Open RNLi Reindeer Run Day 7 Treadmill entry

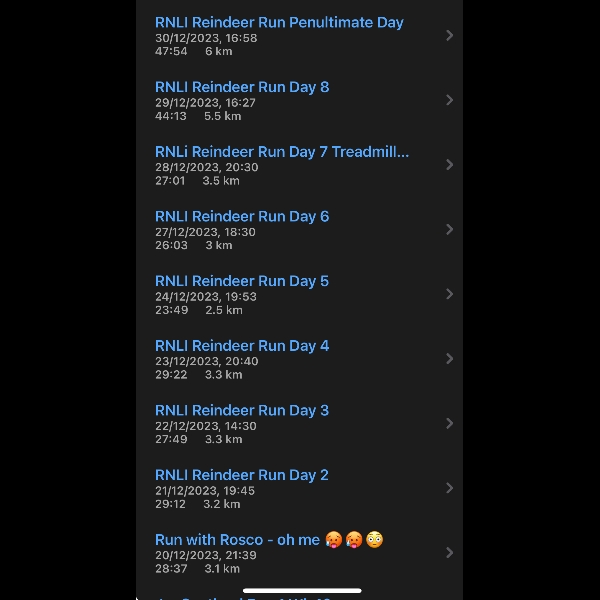pyautogui.click(x=282, y=152)
